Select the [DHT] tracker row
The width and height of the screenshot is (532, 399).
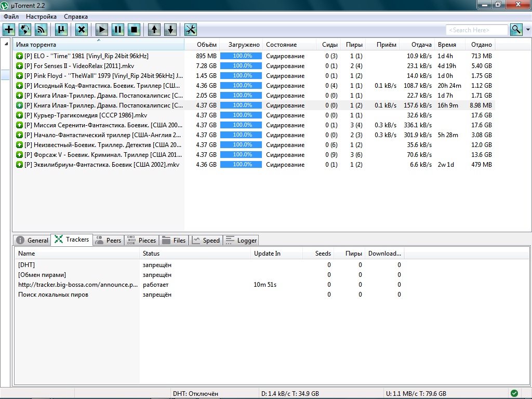coord(210,264)
